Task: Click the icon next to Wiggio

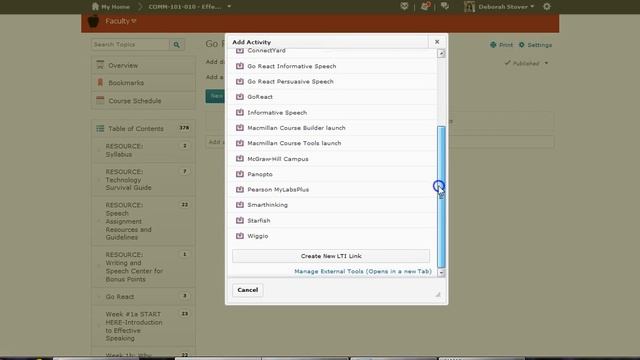Action: [240, 236]
